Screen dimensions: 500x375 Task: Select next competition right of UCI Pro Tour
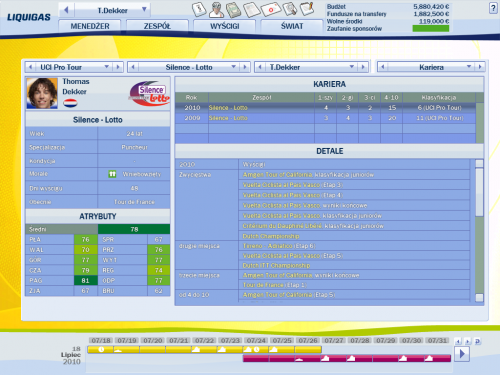tap(118, 67)
